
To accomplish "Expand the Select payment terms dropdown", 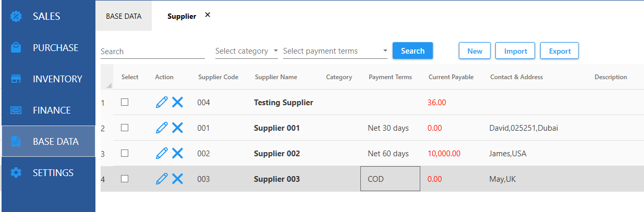I will click(335, 51).
